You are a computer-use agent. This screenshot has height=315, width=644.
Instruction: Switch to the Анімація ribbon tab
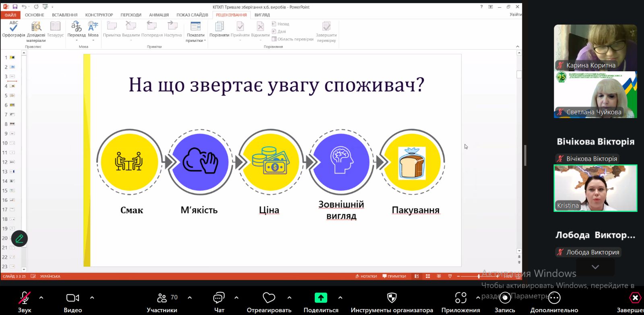point(159,15)
